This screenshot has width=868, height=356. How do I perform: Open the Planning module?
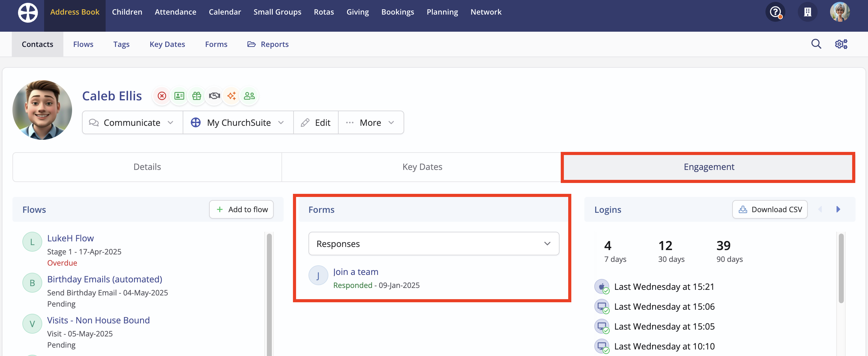(442, 12)
